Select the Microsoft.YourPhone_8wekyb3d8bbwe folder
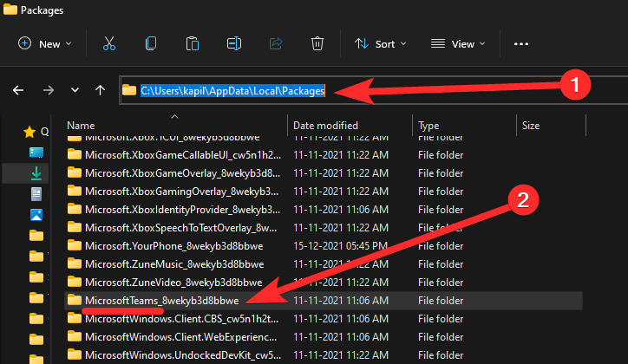The width and height of the screenshot is (628, 364). (x=173, y=245)
